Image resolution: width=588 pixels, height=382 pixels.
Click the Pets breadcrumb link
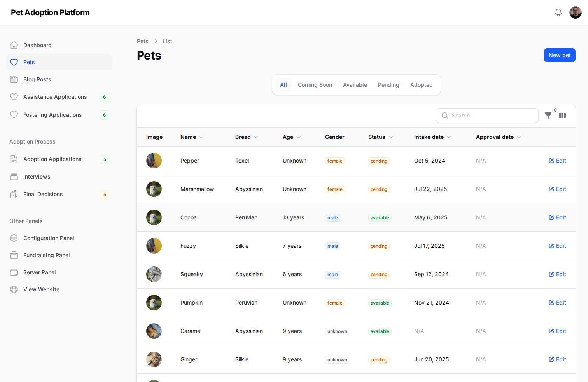coord(143,41)
